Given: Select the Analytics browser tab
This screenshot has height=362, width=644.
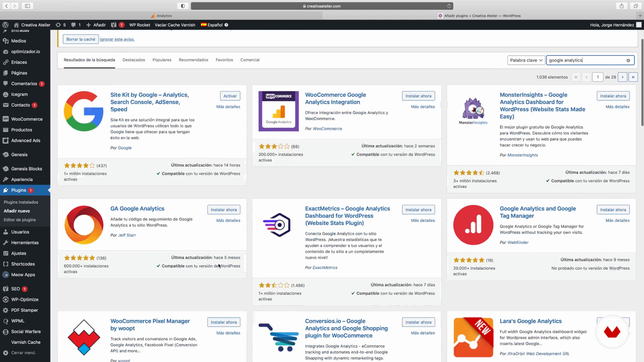Looking at the screenshot, I should click(161, 15).
